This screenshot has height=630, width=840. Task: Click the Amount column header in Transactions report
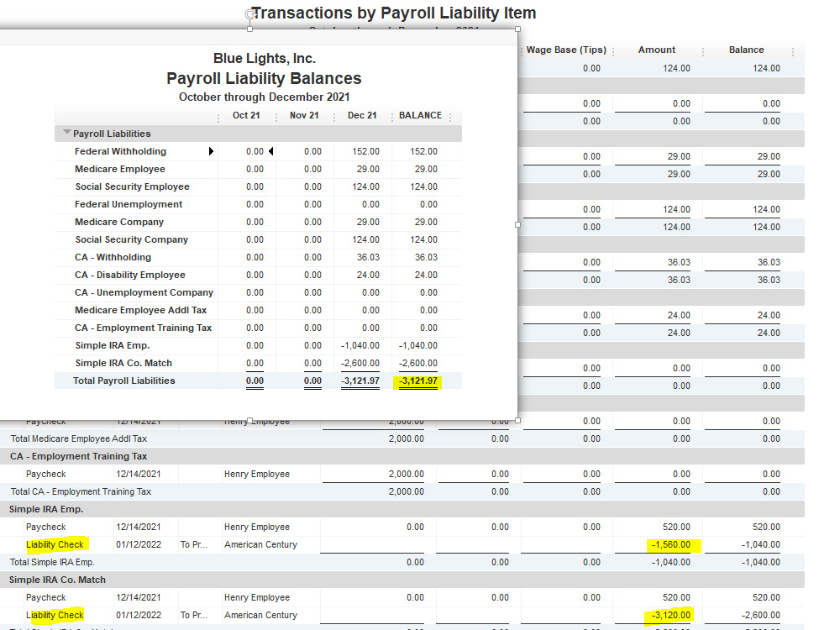pyautogui.click(x=657, y=50)
